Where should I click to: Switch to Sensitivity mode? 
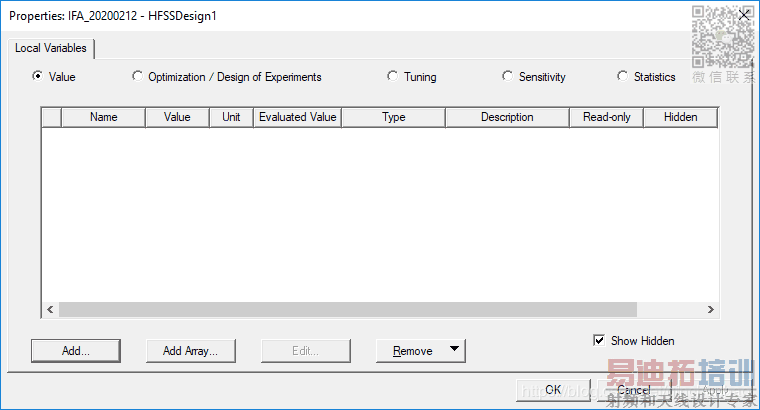(x=507, y=76)
